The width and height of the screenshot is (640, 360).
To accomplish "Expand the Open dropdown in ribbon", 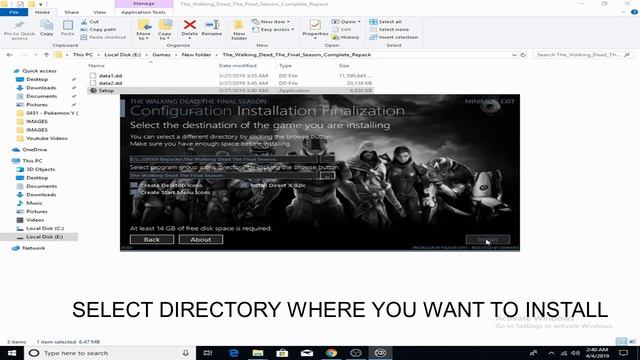I will click(x=346, y=22).
